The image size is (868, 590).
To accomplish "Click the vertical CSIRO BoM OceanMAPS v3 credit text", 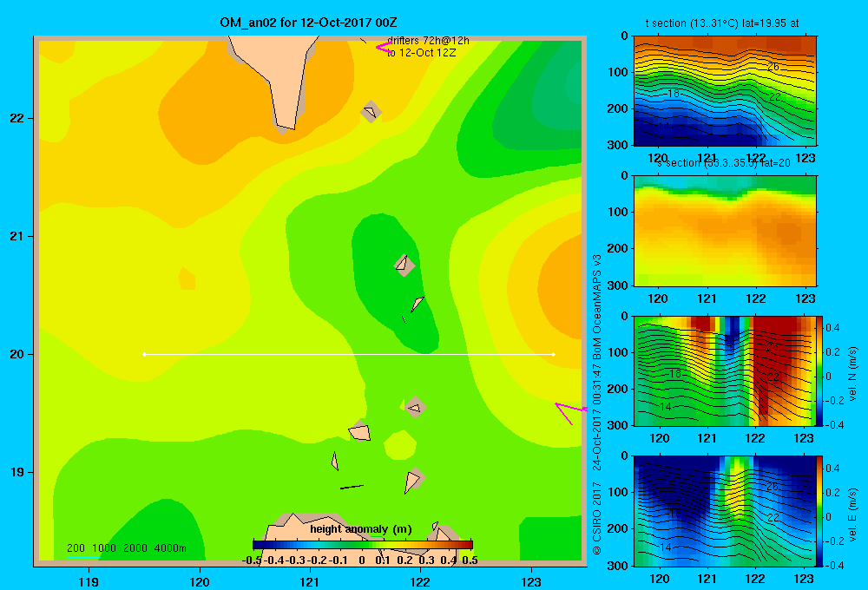I will pos(597,404).
